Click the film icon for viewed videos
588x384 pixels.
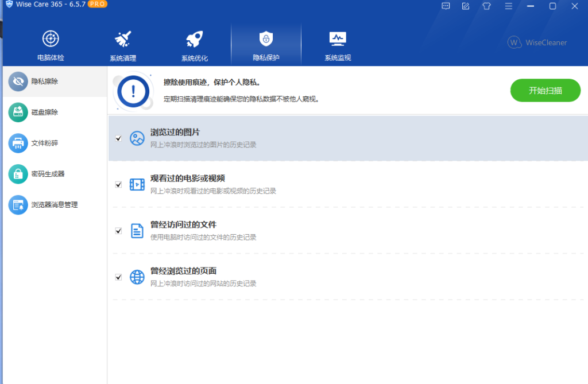point(137,184)
